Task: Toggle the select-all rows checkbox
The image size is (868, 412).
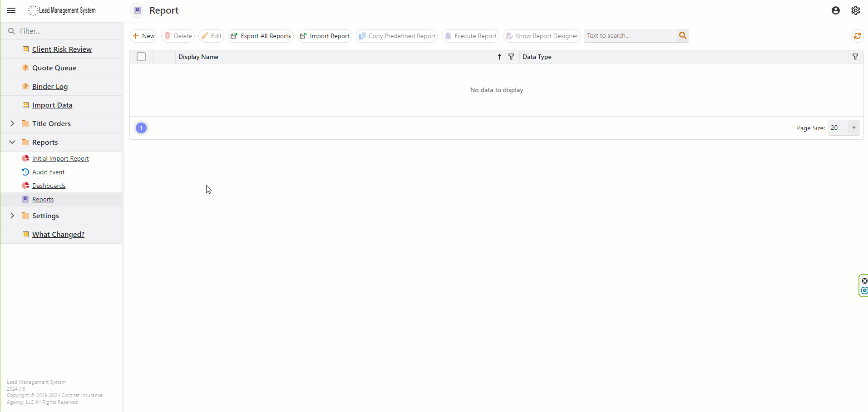Action: click(x=141, y=57)
